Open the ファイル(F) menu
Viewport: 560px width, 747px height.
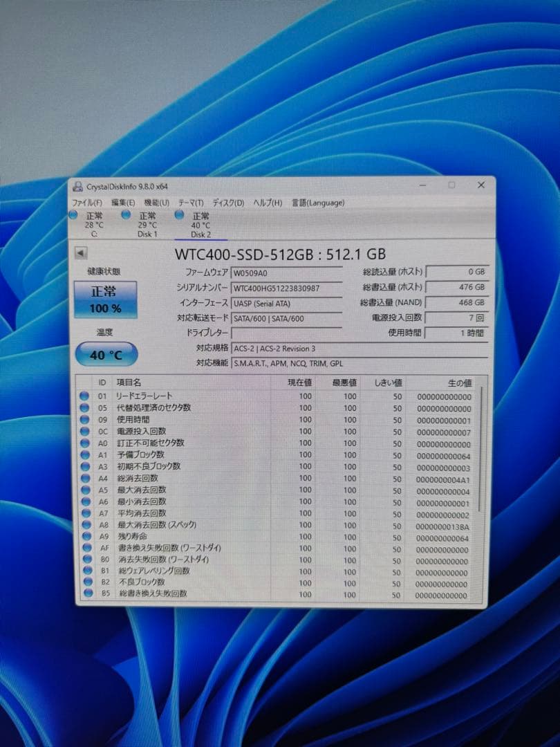[86, 203]
